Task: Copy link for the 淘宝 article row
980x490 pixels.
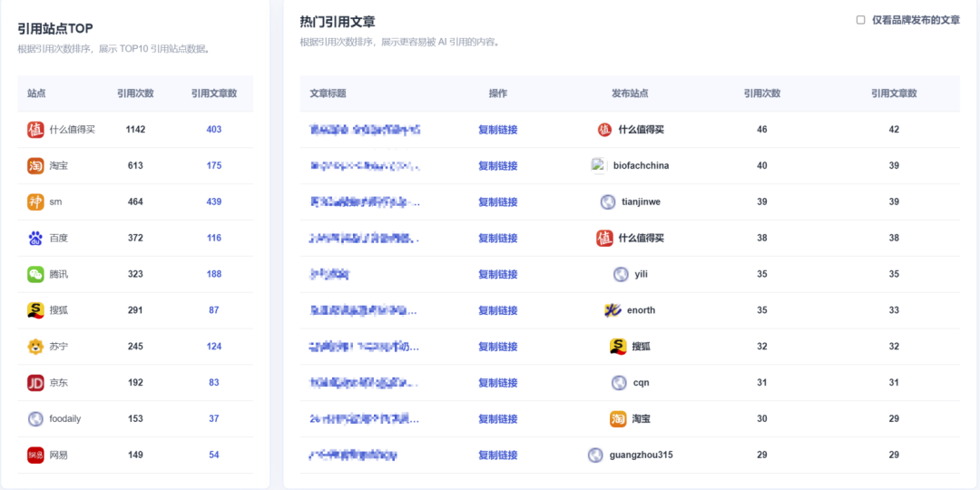Action: (x=497, y=418)
